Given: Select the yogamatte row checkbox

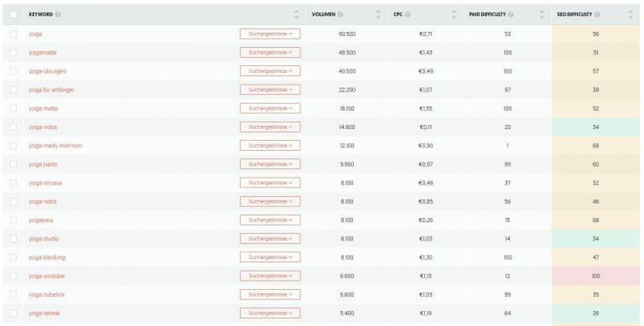Looking at the screenshot, I should (x=13, y=53).
